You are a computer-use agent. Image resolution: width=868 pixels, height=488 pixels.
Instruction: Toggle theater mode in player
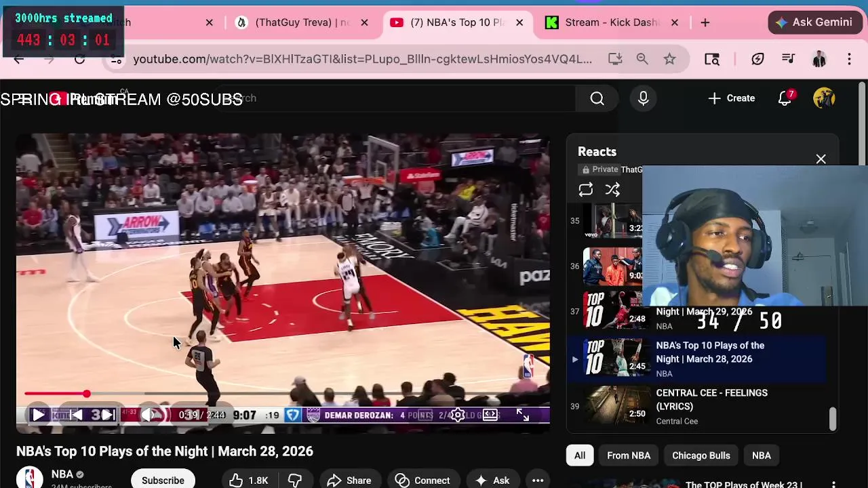490,415
